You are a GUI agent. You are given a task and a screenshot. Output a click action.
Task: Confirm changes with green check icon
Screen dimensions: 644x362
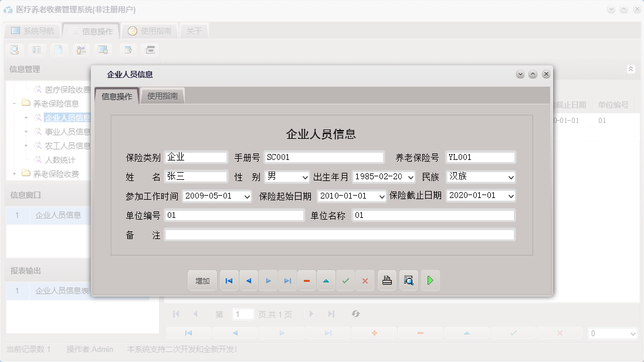pyautogui.click(x=345, y=280)
